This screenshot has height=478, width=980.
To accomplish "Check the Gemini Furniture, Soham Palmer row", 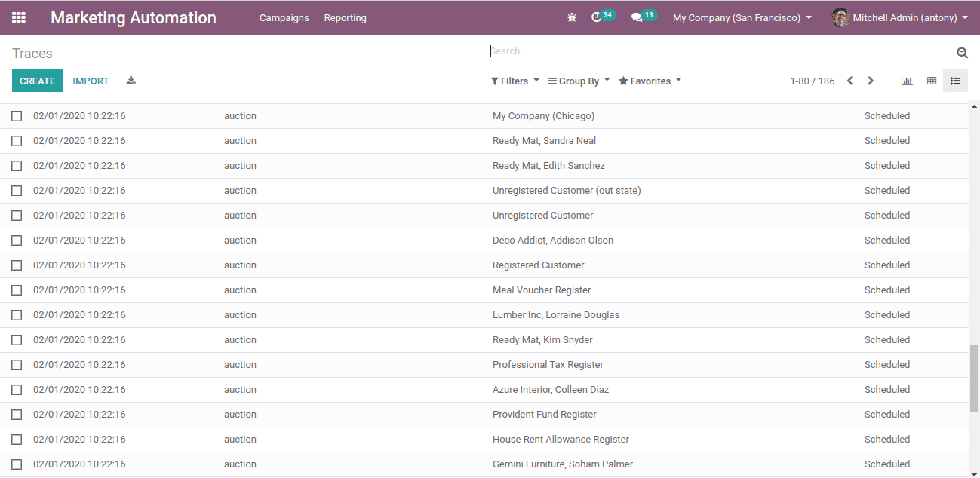I will point(17,464).
